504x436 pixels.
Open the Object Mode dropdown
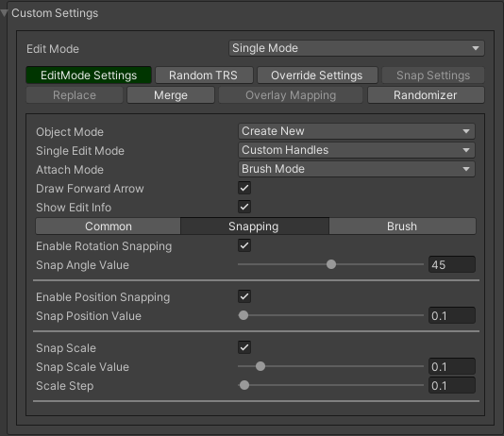(356, 131)
